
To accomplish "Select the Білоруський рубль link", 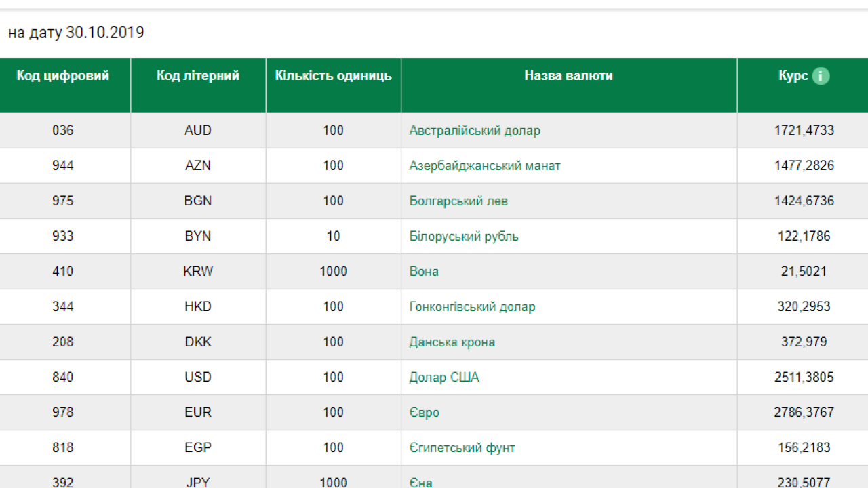I will pos(463,236).
